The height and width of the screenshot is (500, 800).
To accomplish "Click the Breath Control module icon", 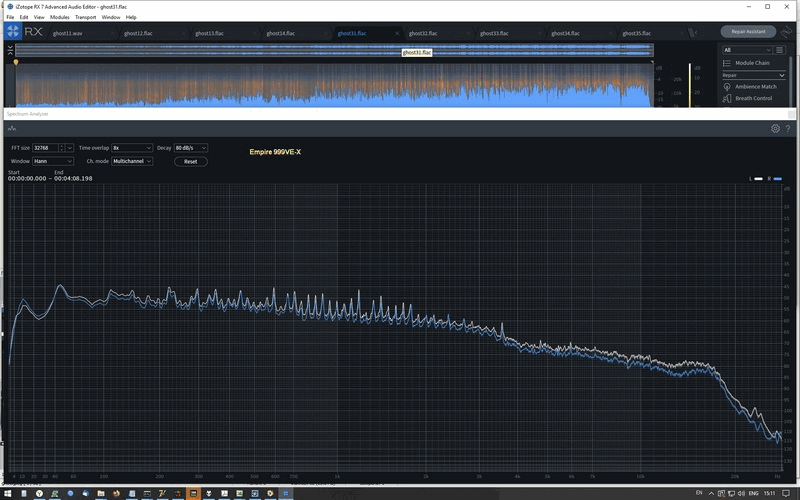I will pos(727,98).
